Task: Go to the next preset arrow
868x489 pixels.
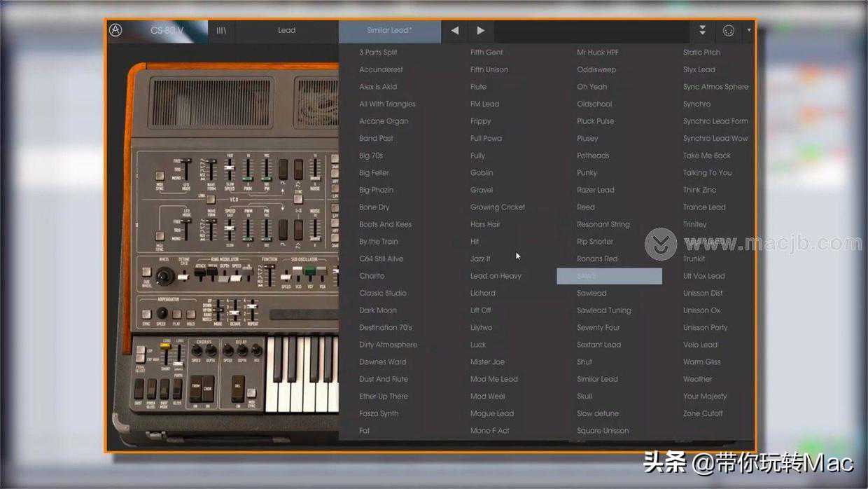Action: (x=480, y=31)
